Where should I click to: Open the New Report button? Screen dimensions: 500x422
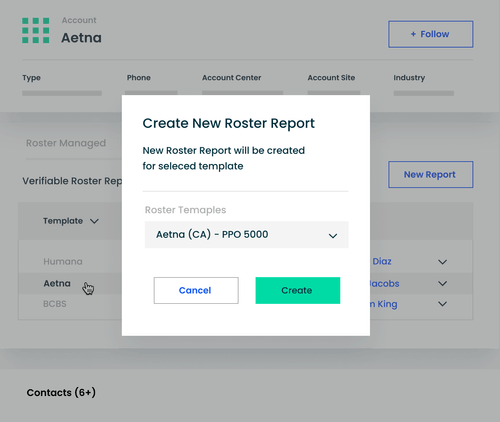click(x=431, y=175)
